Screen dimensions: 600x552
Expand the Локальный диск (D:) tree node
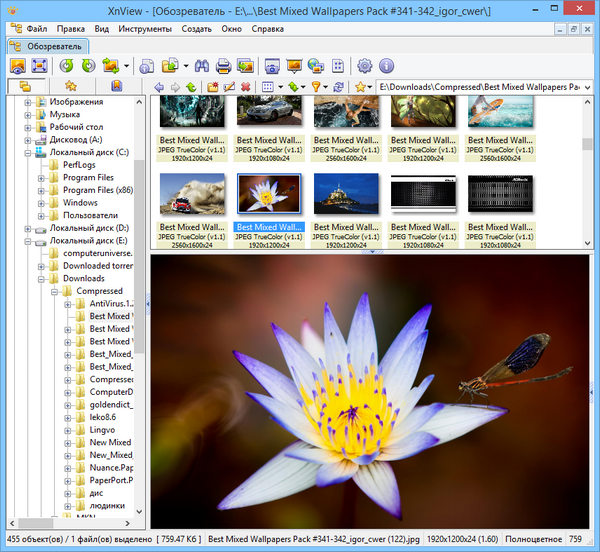(x=26, y=229)
